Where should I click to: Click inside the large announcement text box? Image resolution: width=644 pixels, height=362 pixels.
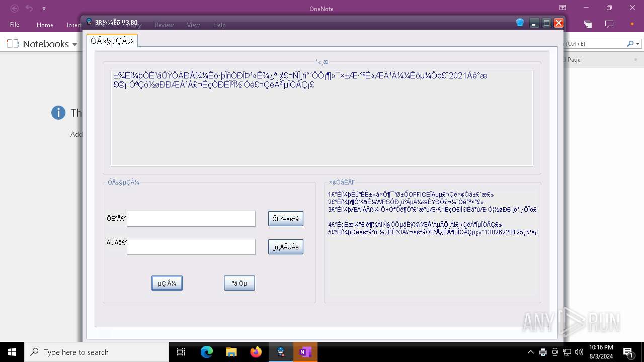tap(322, 118)
